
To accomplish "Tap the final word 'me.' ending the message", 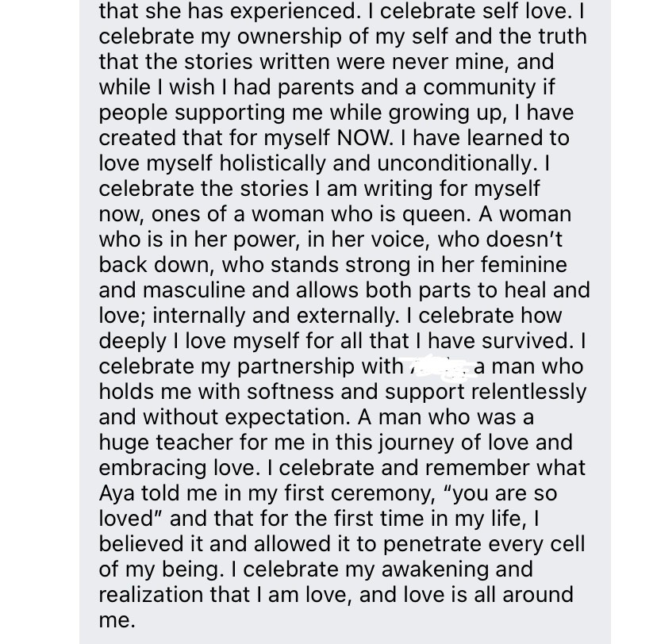I will pyautogui.click(x=117, y=621).
